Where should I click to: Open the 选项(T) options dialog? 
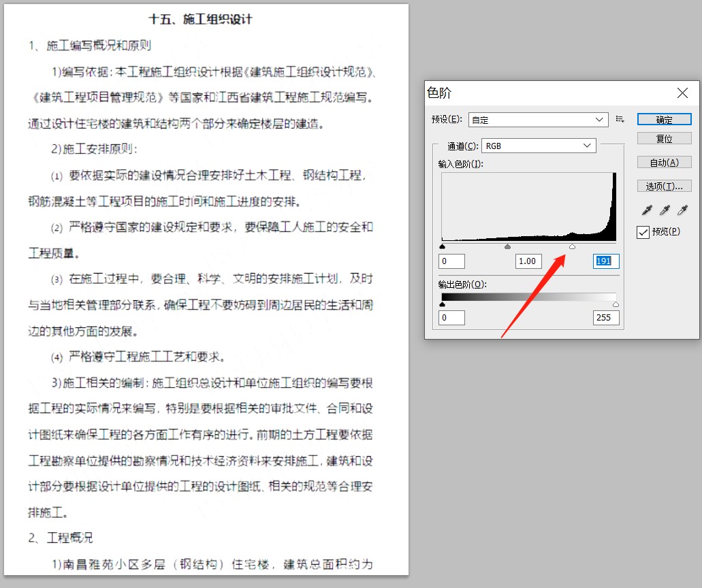664,185
